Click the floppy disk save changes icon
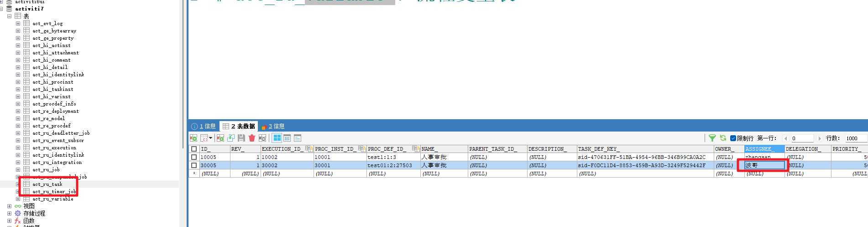 pyautogui.click(x=241, y=138)
